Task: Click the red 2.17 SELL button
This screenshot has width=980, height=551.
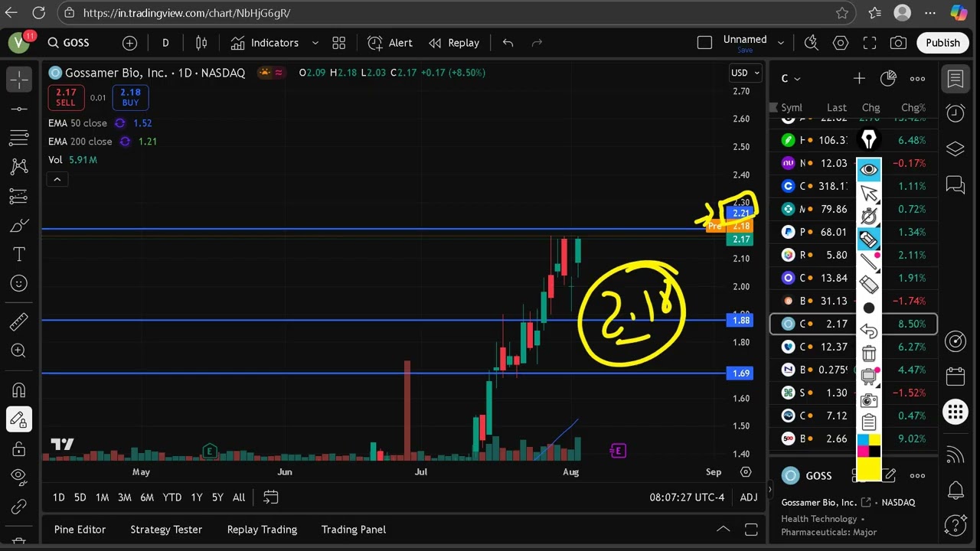Action: click(x=66, y=97)
